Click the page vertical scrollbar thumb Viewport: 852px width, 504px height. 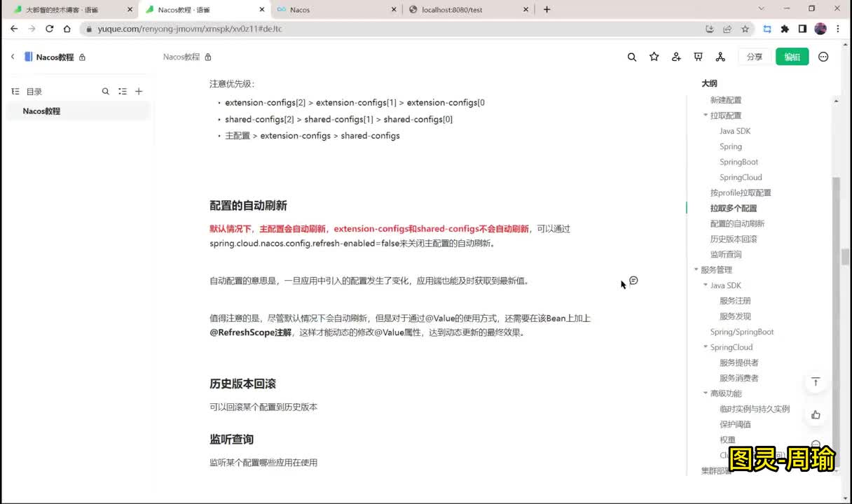coord(846,257)
